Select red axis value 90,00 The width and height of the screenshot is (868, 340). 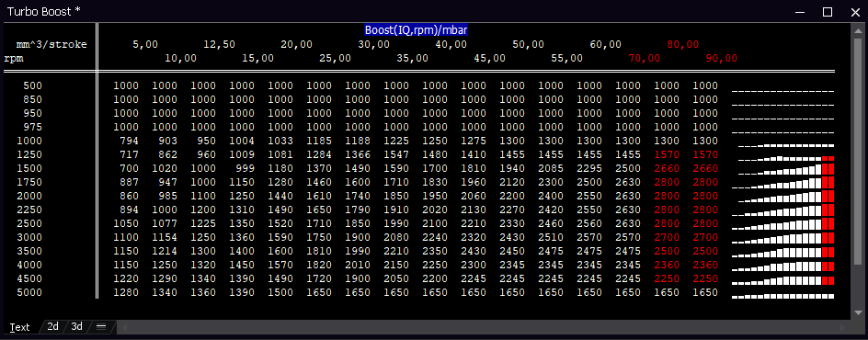(721, 58)
